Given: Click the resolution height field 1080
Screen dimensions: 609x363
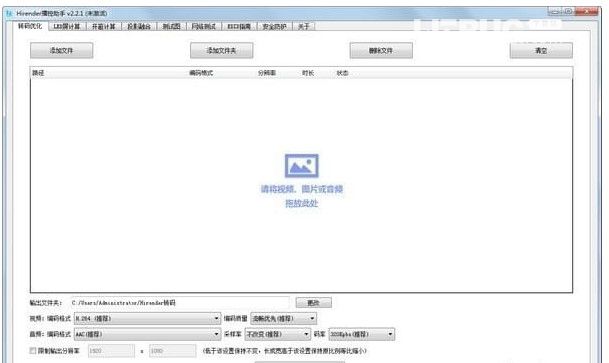Looking at the screenshot, I should 172,351.
